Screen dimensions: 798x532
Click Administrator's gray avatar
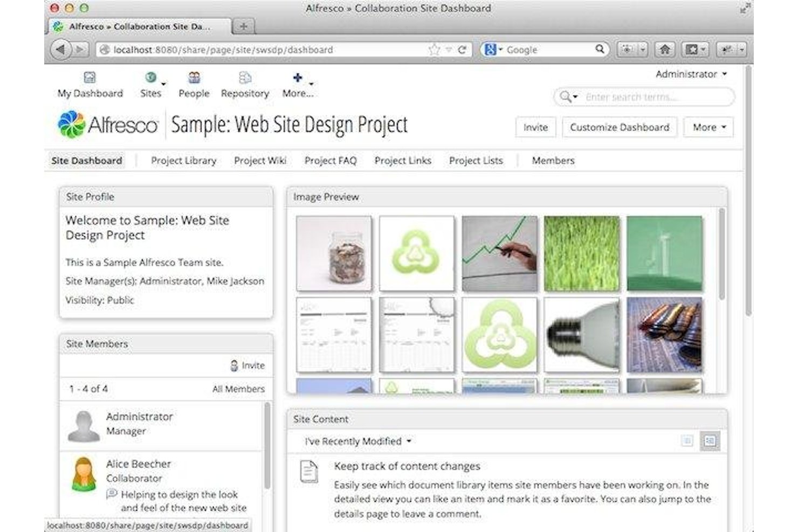[x=84, y=426]
